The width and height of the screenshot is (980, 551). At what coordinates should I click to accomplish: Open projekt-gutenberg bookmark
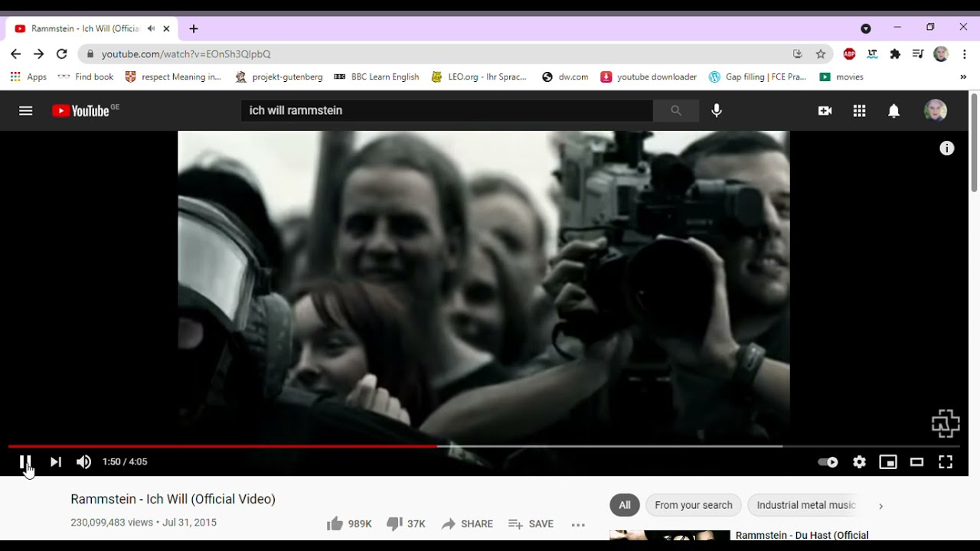pyautogui.click(x=279, y=77)
